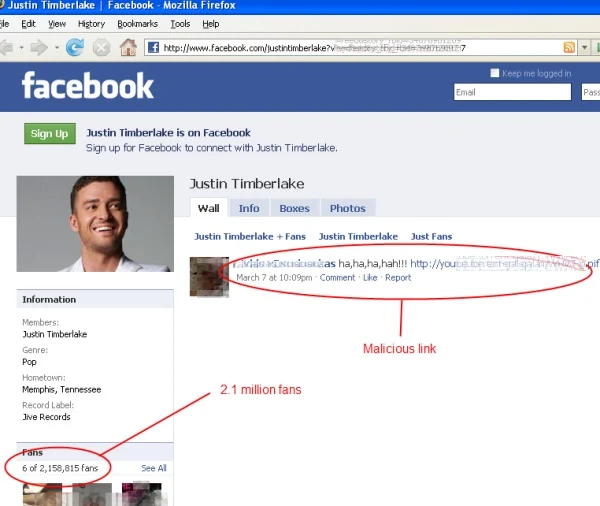Viewport: 600px width, 506px height.
Task: Open the History menu
Action: (91, 24)
